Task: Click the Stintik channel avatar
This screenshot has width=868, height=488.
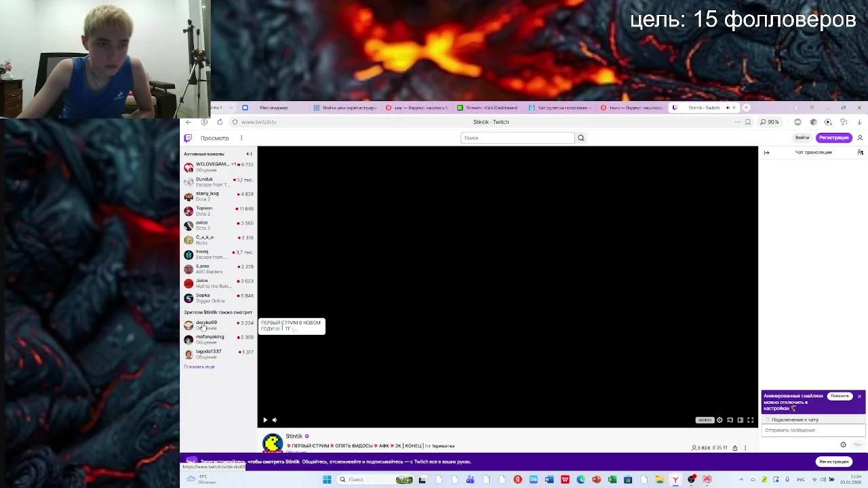Action: [x=273, y=443]
